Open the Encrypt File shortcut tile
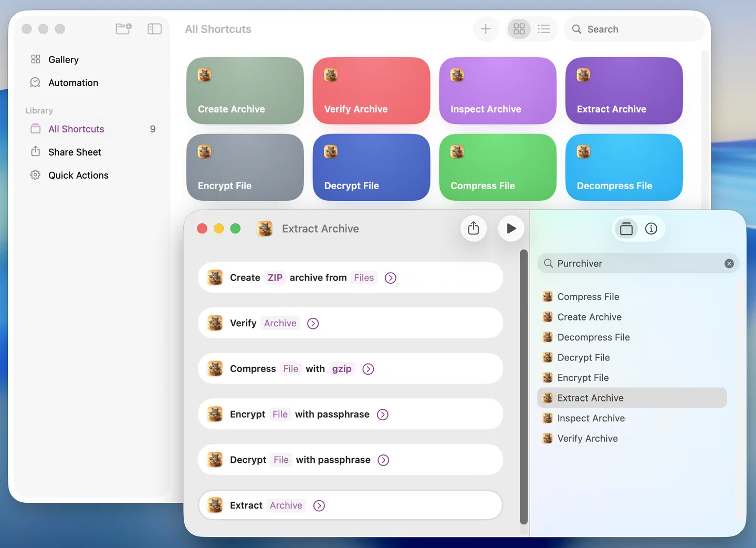Image resolution: width=756 pixels, height=548 pixels. [245, 167]
